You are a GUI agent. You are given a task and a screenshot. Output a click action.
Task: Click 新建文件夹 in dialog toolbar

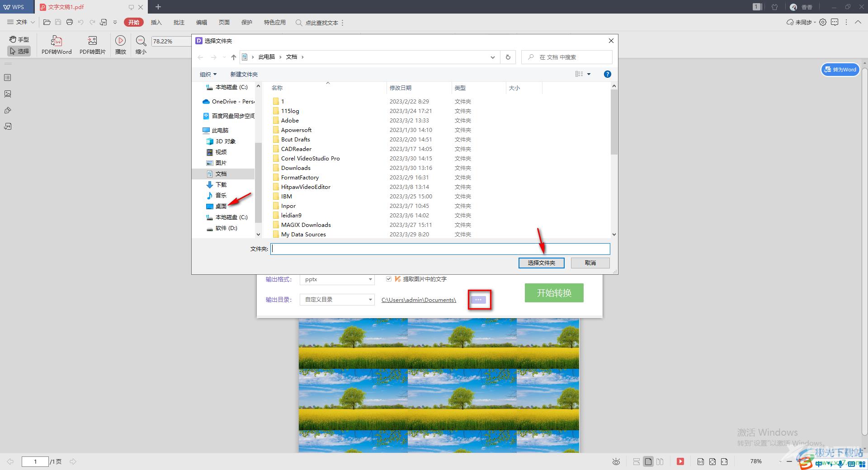pyautogui.click(x=244, y=74)
